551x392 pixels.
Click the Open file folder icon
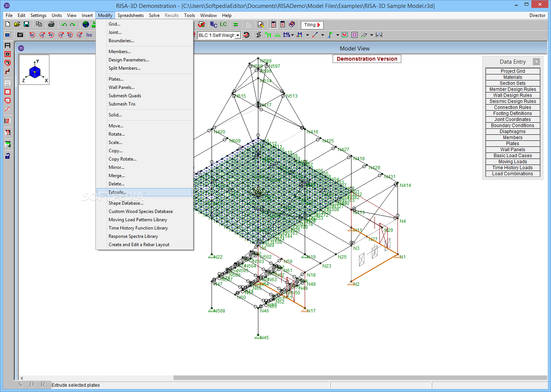[17, 24]
